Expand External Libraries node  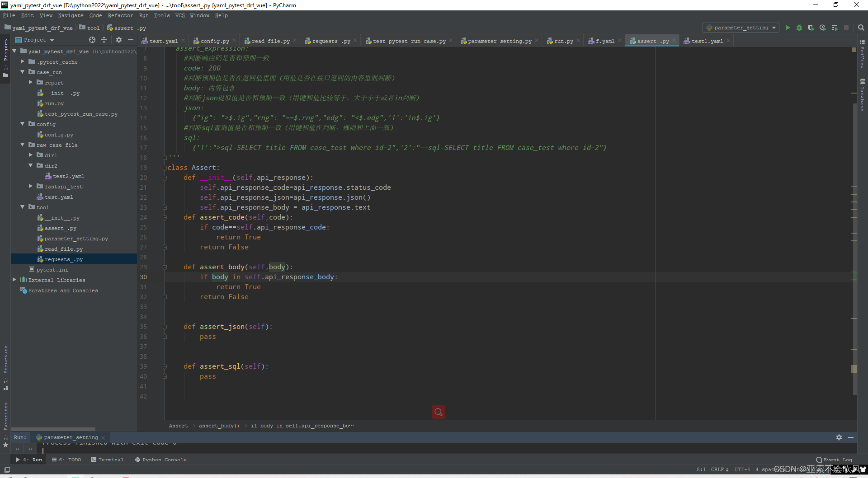tap(14, 280)
